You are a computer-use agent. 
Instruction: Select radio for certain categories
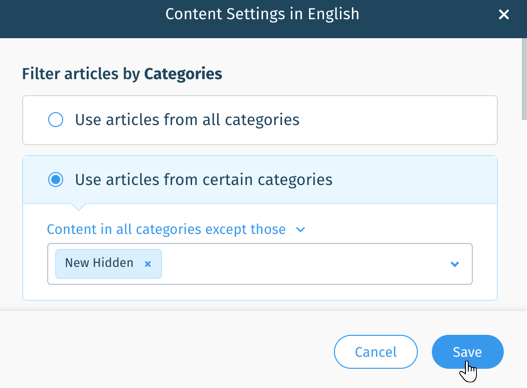point(55,180)
